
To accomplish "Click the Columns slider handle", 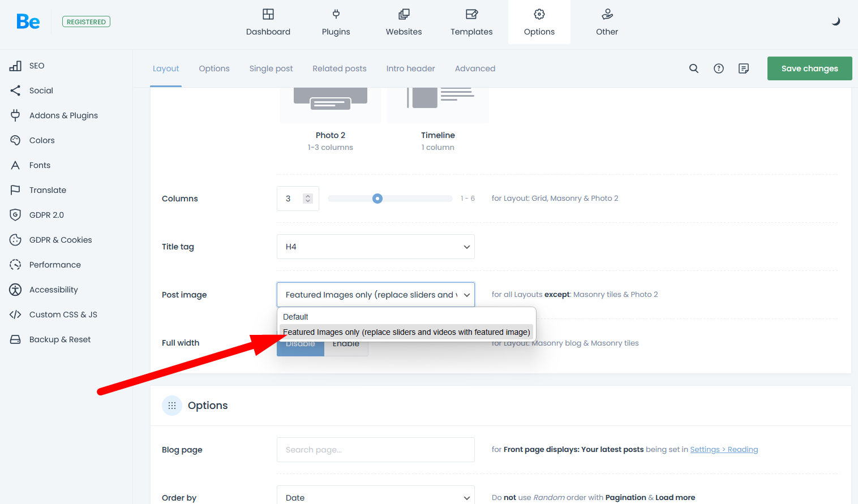I will coord(377,199).
